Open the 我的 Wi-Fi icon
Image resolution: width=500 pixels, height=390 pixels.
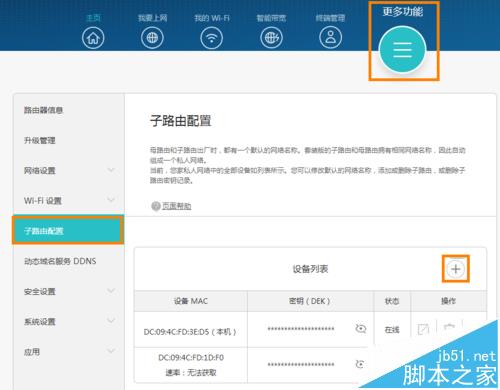pos(211,38)
